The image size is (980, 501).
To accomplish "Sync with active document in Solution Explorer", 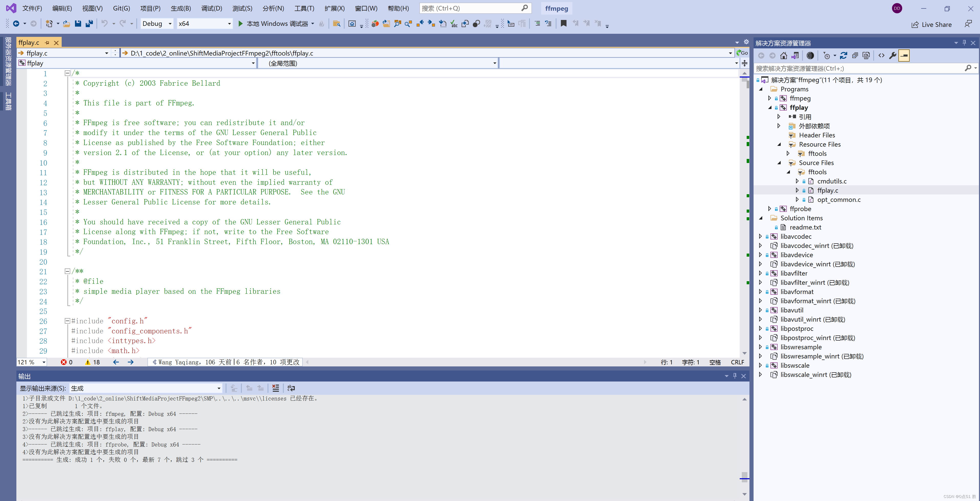I will [843, 56].
